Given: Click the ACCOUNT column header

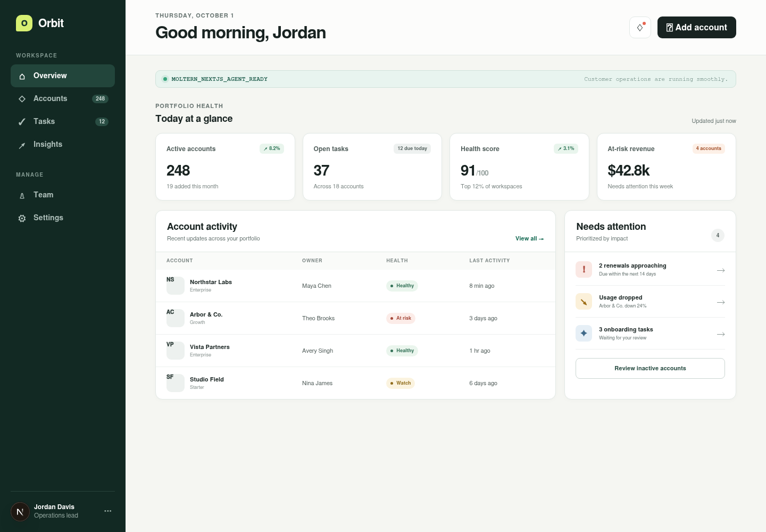Looking at the screenshot, I should pos(180,261).
